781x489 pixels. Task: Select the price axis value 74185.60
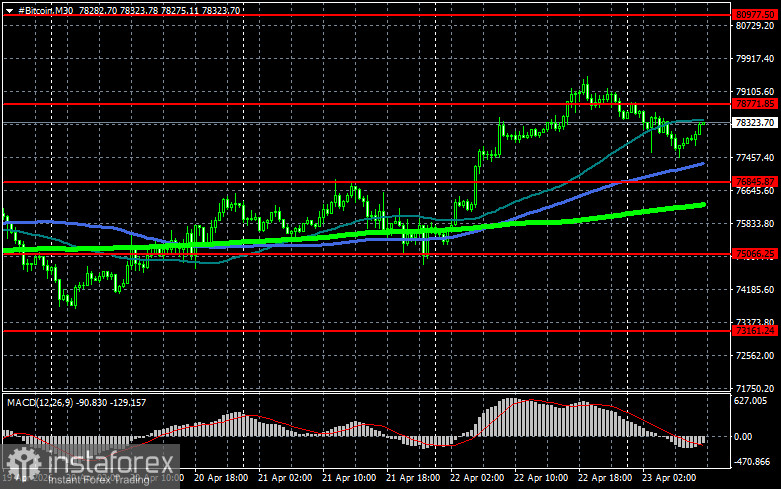pyautogui.click(x=755, y=290)
